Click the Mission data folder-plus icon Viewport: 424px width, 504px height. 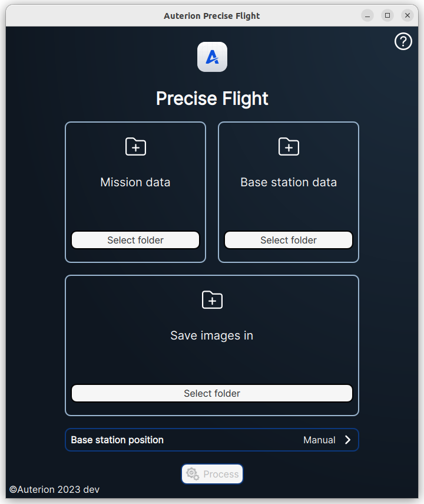coord(135,147)
